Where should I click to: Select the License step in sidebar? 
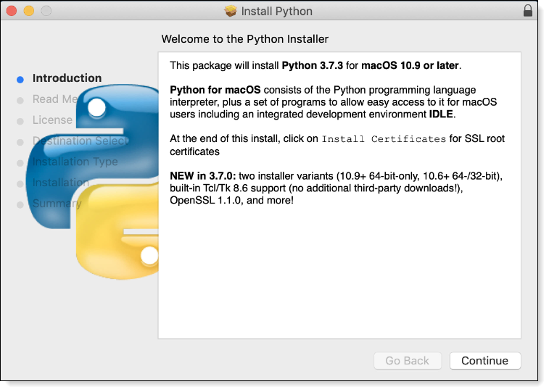[52, 120]
